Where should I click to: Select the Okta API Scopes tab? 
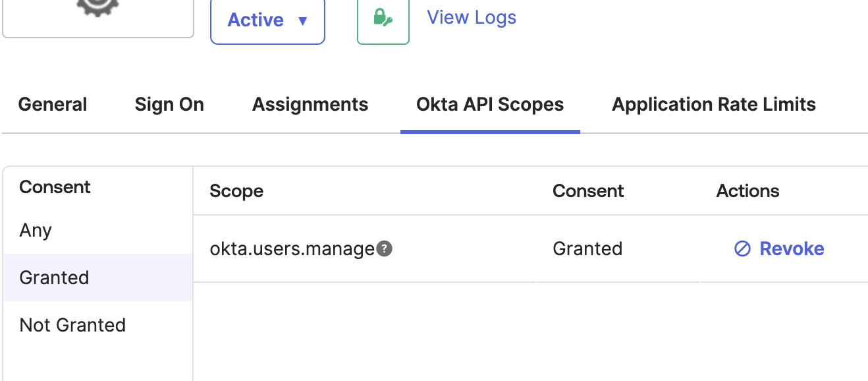point(490,104)
